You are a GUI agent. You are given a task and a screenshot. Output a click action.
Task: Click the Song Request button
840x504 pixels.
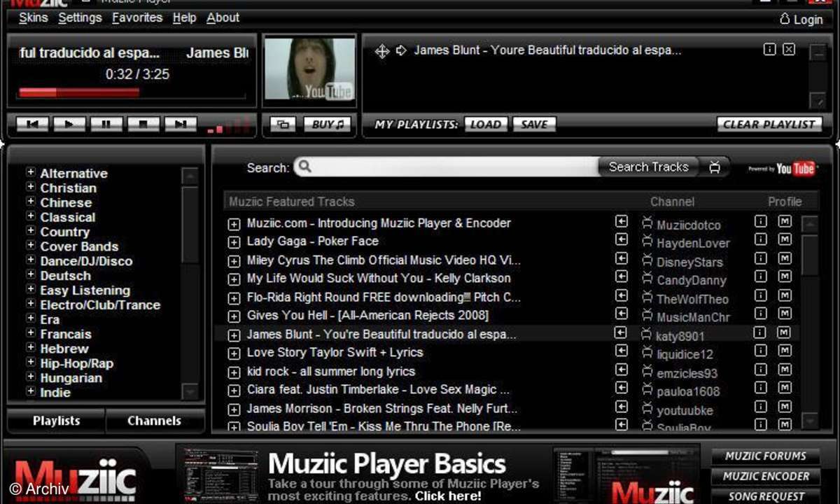point(766,496)
